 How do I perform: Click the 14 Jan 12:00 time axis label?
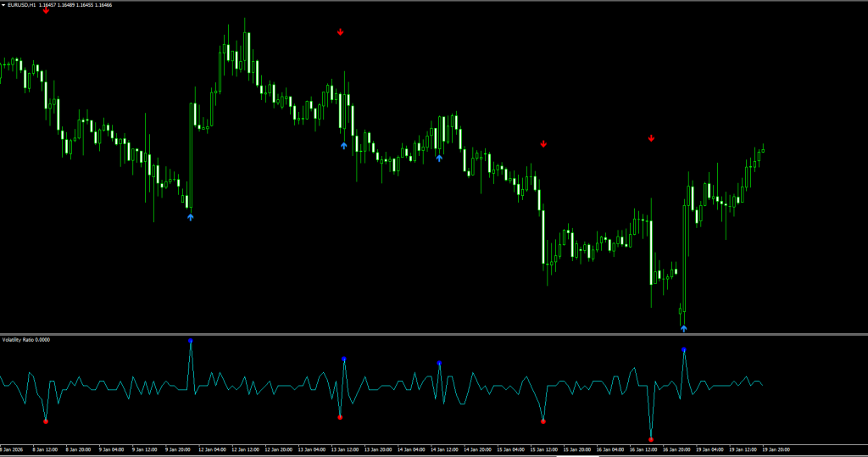point(445,450)
